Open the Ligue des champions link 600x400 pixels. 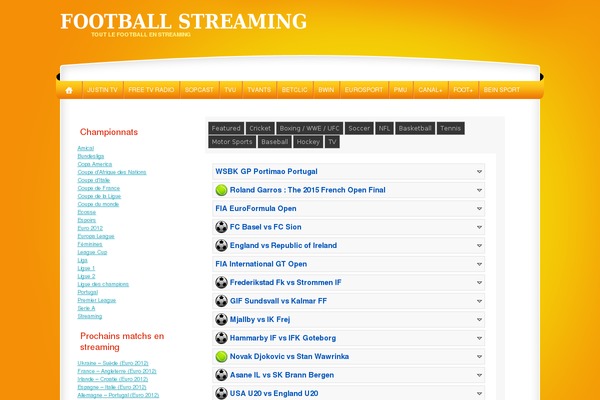(x=103, y=284)
